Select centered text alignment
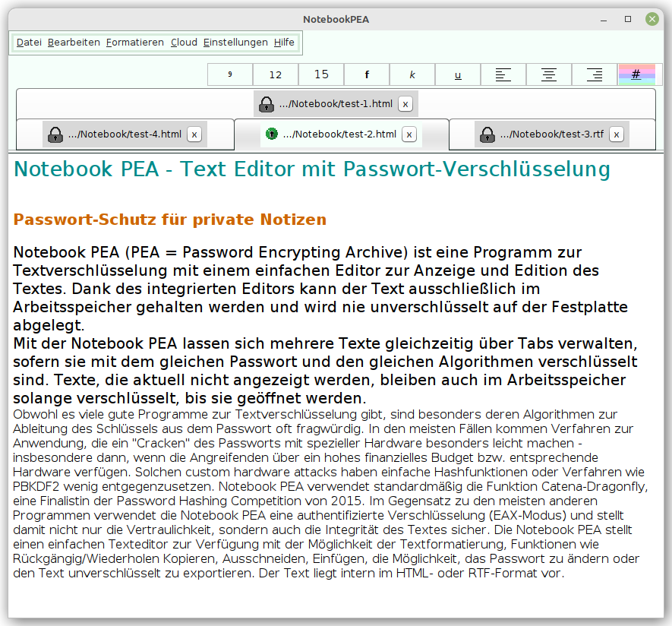This screenshot has height=626, width=672. 548,74
